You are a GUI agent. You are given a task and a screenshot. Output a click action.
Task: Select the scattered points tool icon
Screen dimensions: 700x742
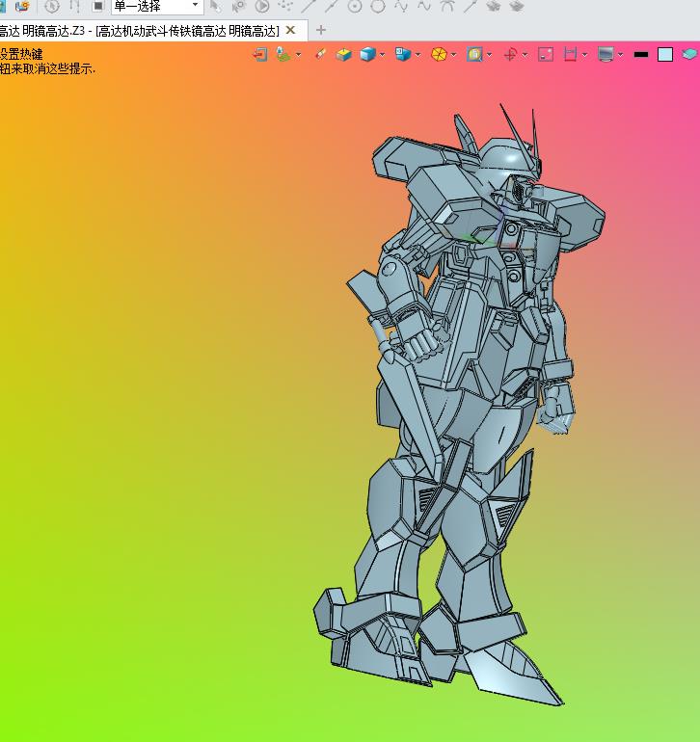[x=285, y=6]
